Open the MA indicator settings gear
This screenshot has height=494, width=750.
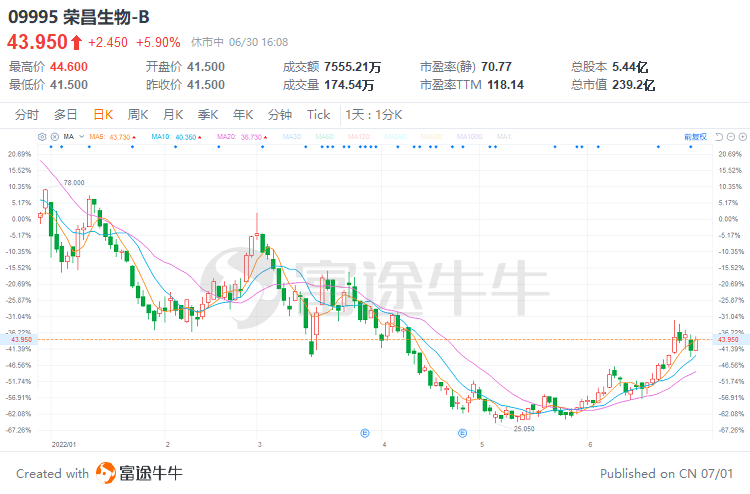[x=42, y=137]
